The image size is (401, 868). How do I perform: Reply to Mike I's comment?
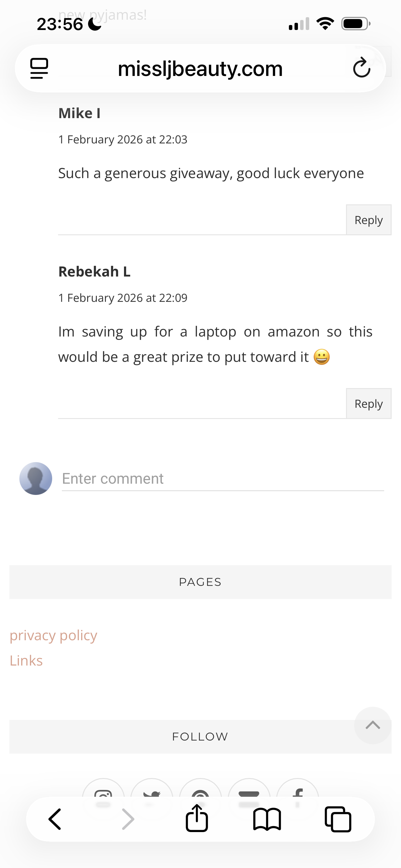click(x=368, y=220)
